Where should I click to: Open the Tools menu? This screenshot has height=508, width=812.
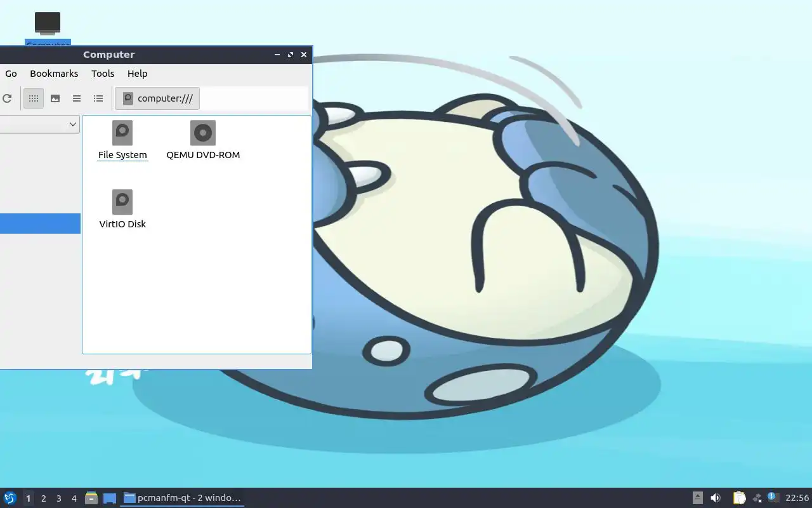click(103, 74)
